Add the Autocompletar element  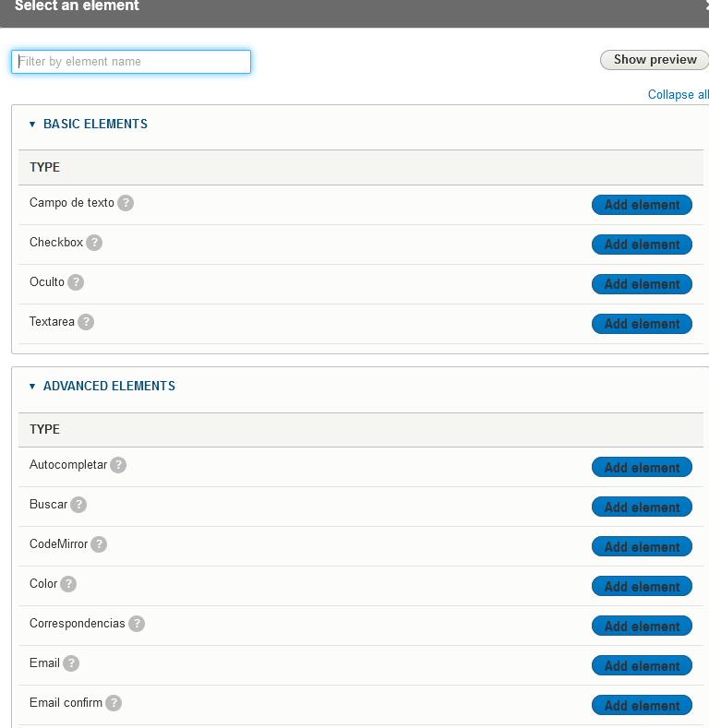click(642, 467)
